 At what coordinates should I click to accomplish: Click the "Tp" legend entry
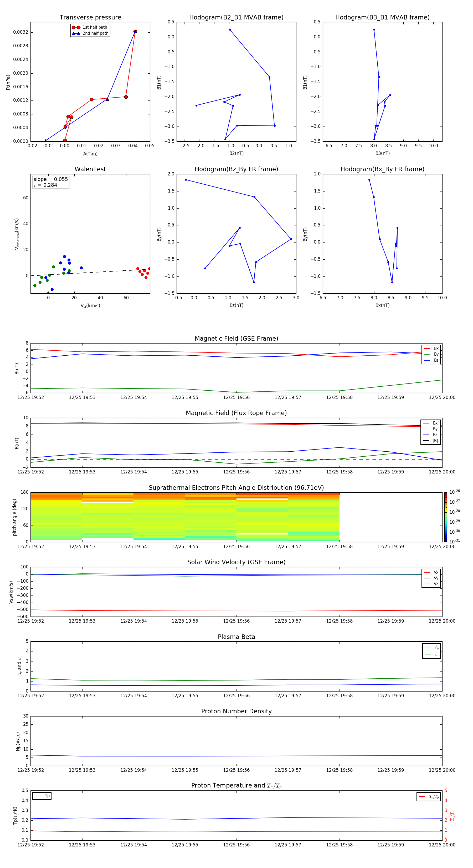point(42,796)
